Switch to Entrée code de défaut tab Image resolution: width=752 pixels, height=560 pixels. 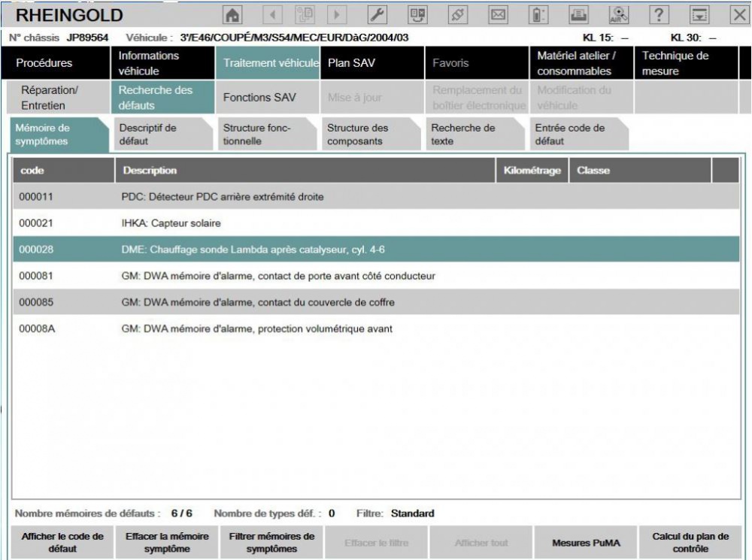coord(579,135)
